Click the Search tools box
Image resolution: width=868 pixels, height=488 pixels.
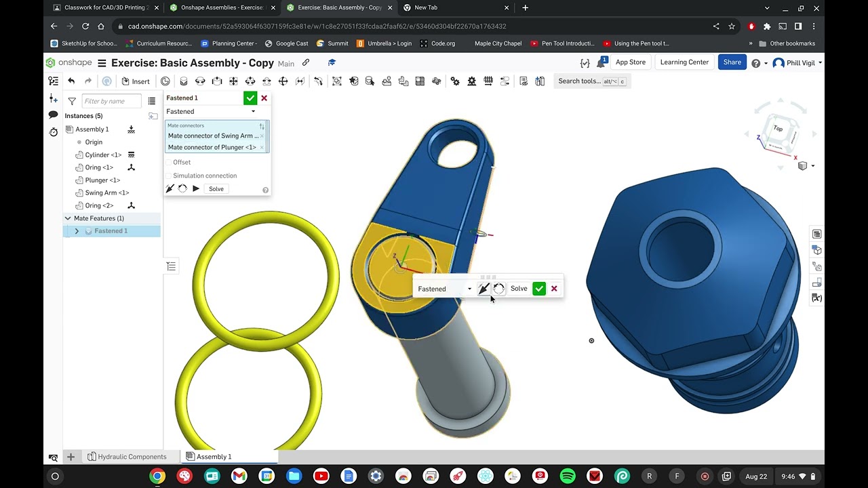592,81
